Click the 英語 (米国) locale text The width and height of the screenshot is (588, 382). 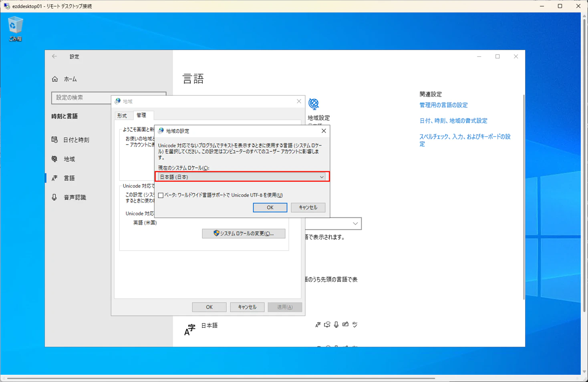pos(145,223)
